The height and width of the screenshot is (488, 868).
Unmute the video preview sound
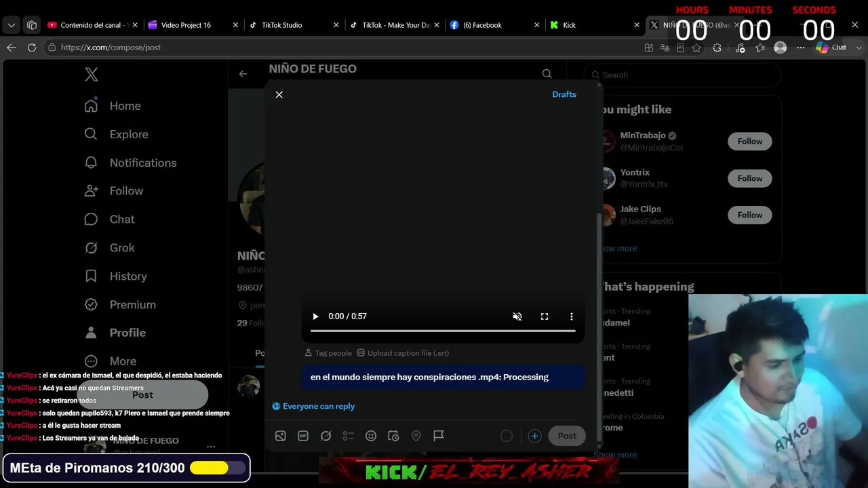click(517, 317)
